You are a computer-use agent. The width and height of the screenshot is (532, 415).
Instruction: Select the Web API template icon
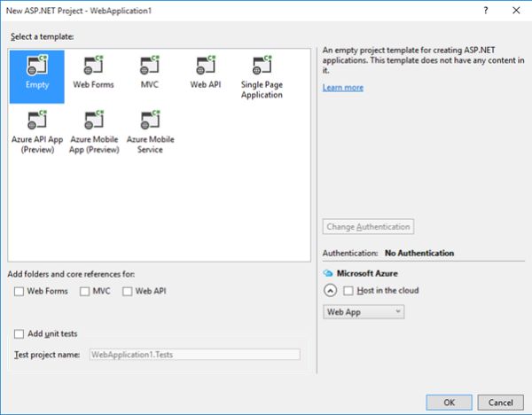pos(206,65)
